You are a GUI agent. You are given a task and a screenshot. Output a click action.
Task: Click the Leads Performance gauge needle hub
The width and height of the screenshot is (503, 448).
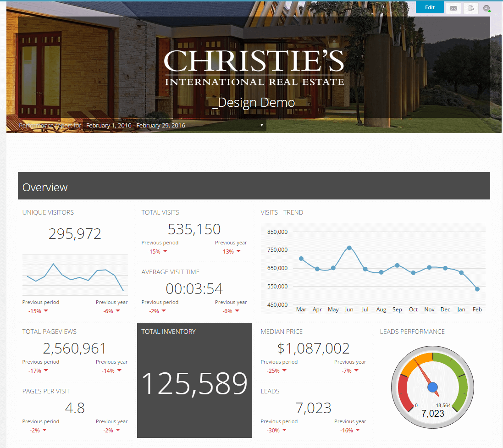click(x=433, y=387)
